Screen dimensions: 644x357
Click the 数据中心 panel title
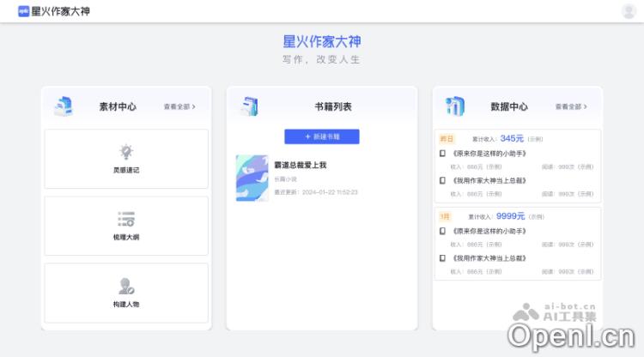point(509,106)
